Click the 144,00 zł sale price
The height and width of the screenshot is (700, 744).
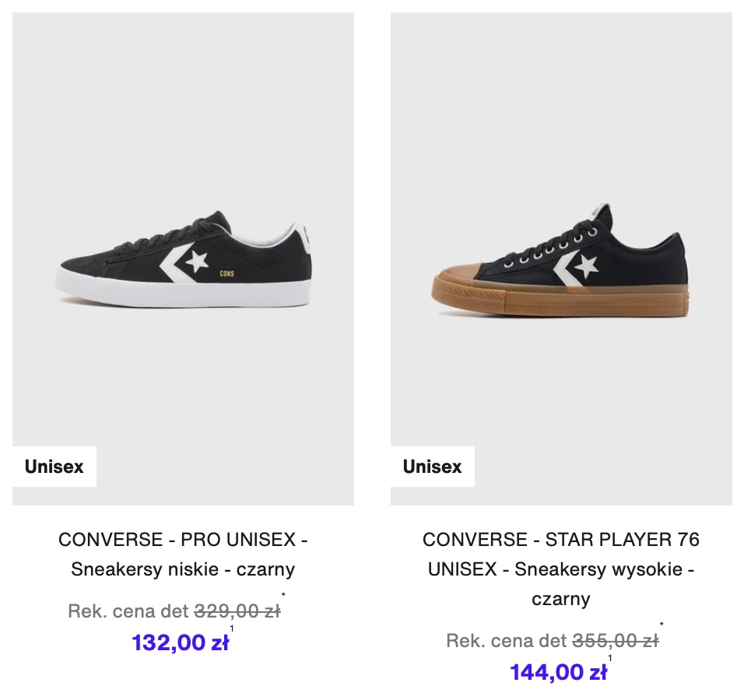coord(559,673)
